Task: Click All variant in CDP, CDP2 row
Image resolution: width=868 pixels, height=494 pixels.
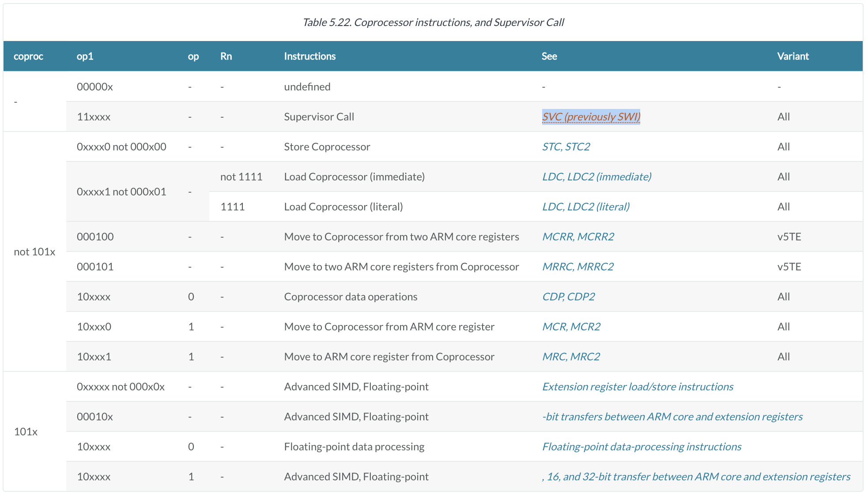Action: [x=784, y=297]
